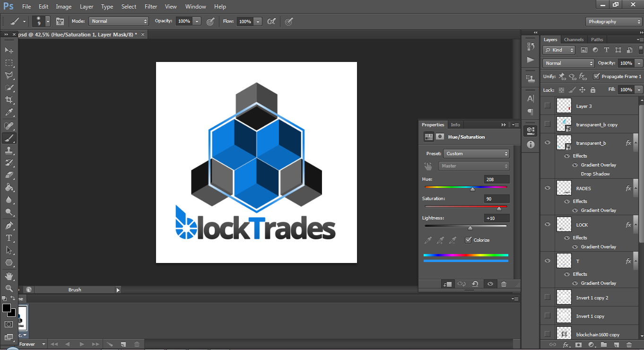Screen dimensions: 644x350
Task: Select the Blur tool
Action: pyautogui.click(x=9, y=200)
